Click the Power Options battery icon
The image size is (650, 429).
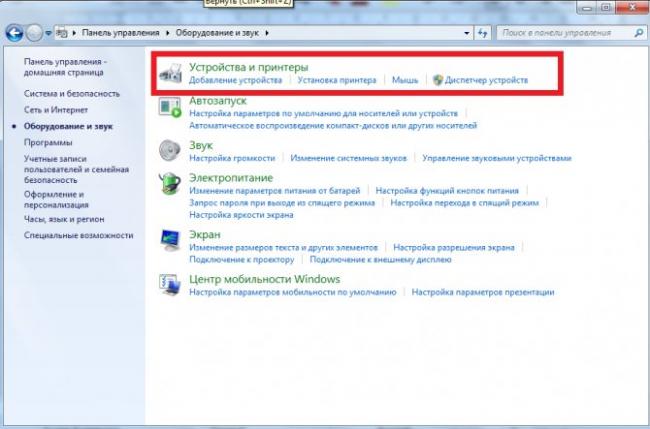(x=170, y=183)
